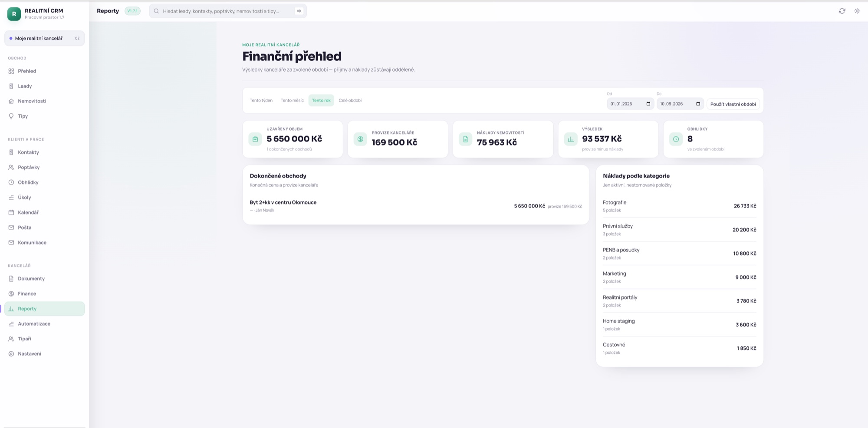
Task: Click the V1.7.1 version badge
Action: click(x=132, y=11)
